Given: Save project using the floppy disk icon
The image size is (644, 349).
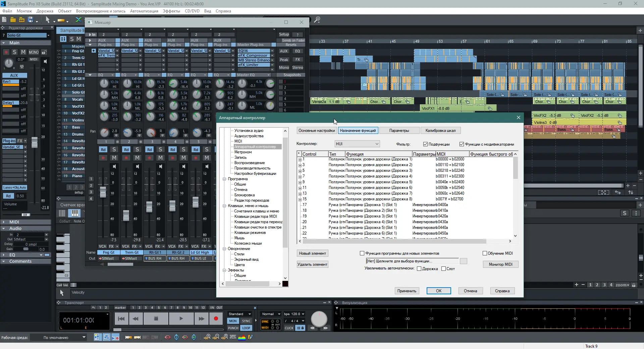Looking at the screenshot, I should coord(31,20).
